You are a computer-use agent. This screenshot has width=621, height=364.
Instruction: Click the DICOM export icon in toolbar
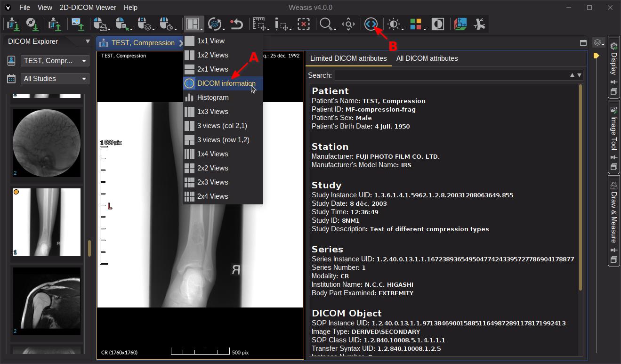coord(55,24)
